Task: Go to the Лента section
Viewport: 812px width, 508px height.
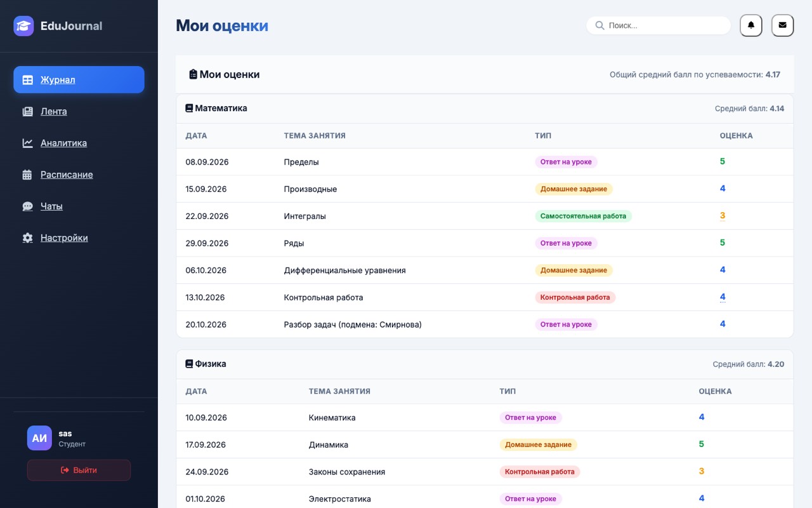Action: pyautogui.click(x=79, y=112)
